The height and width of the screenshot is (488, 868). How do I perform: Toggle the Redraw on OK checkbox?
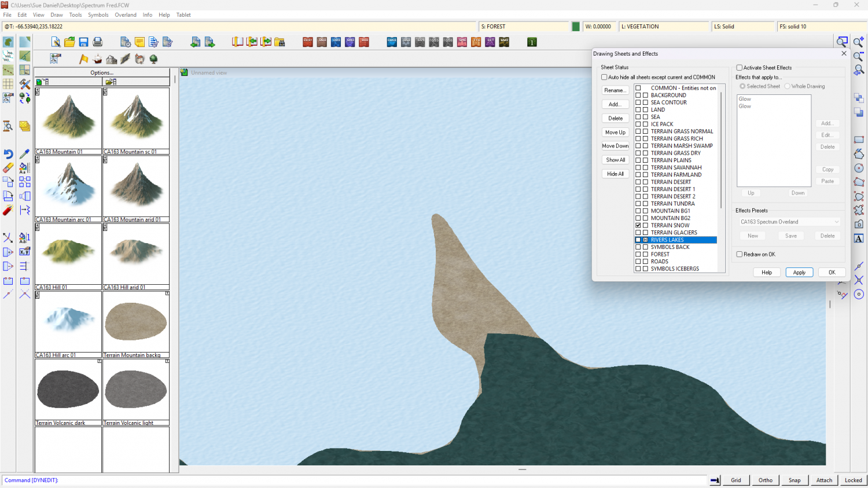740,254
